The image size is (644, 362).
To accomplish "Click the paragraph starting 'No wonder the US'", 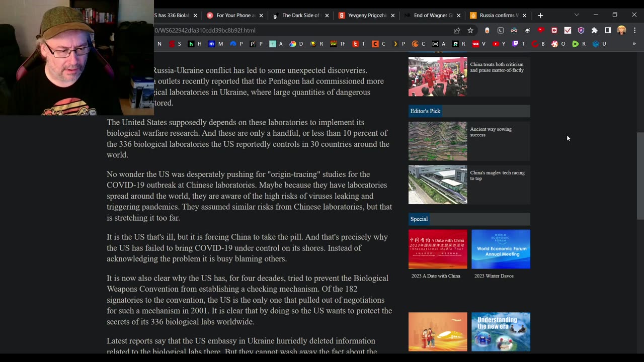I will tap(250, 196).
